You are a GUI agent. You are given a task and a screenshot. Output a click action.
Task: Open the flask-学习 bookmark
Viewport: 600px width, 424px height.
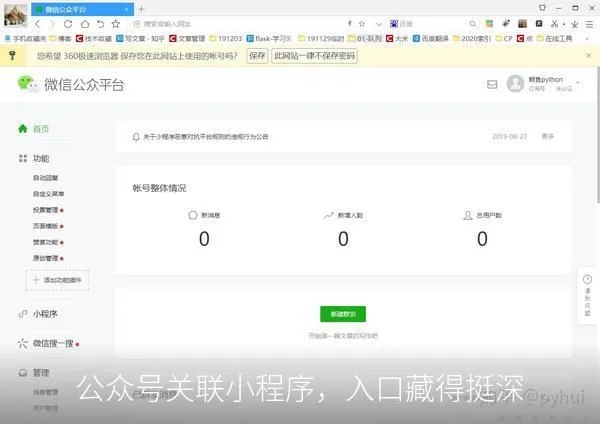269,39
